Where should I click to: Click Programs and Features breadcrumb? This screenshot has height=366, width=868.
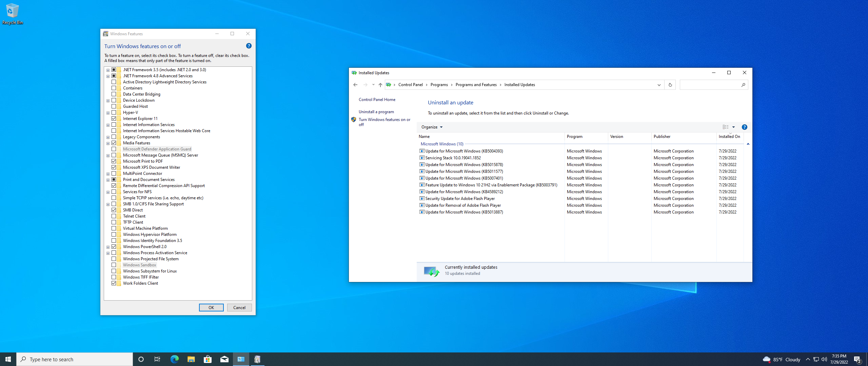pos(476,85)
